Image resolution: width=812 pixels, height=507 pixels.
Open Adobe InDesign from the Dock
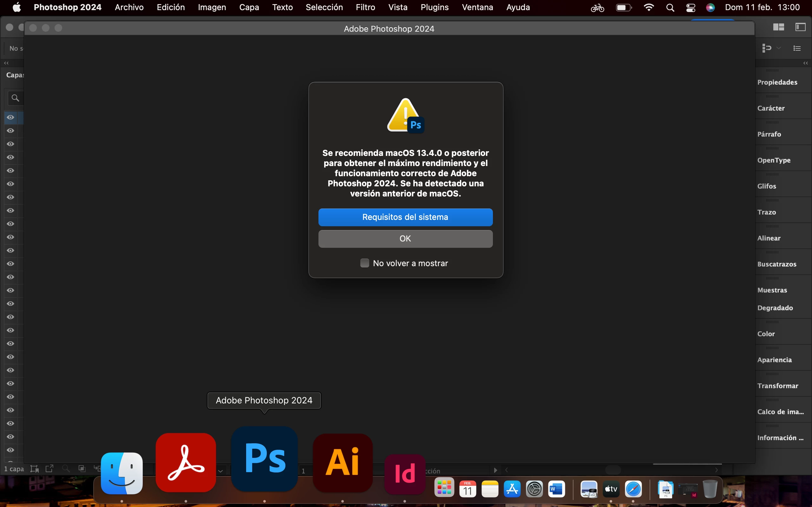(405, 473)
